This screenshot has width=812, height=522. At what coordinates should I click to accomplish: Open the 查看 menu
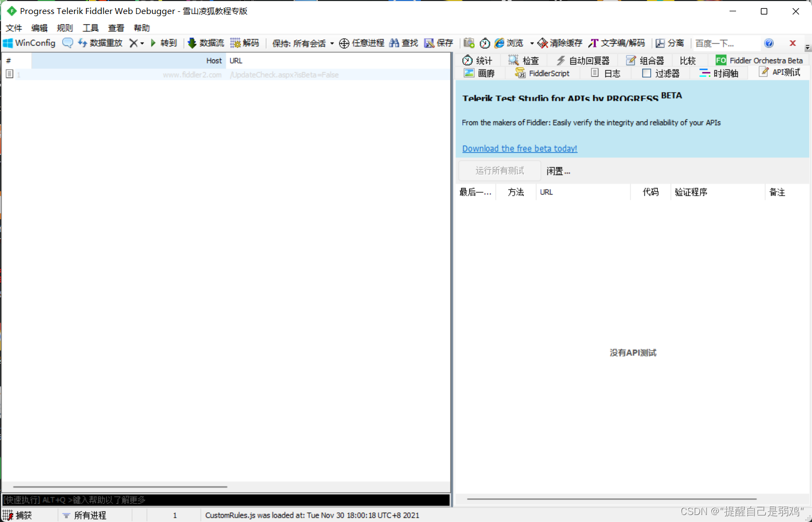click(116, 28)
